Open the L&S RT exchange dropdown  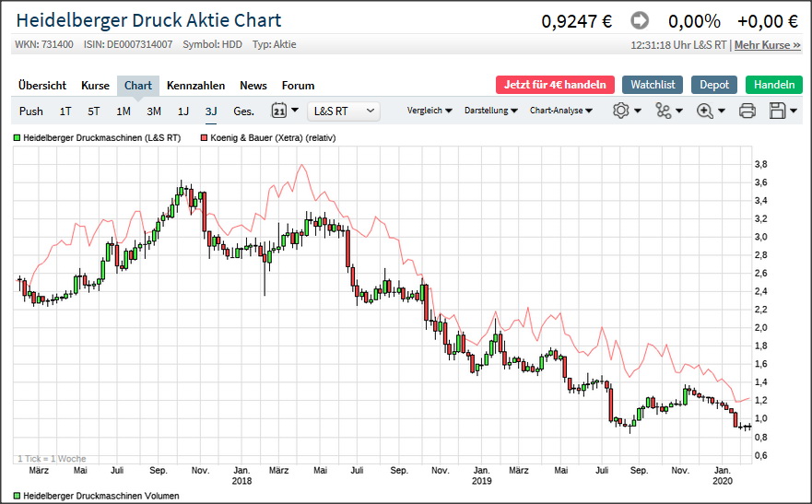(x=344, y=111)
